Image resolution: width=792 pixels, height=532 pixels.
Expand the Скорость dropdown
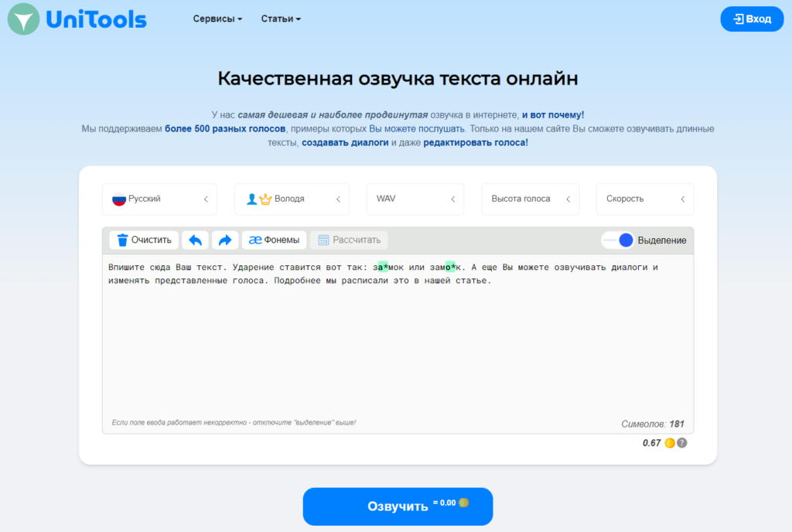[x=644, y=199]
